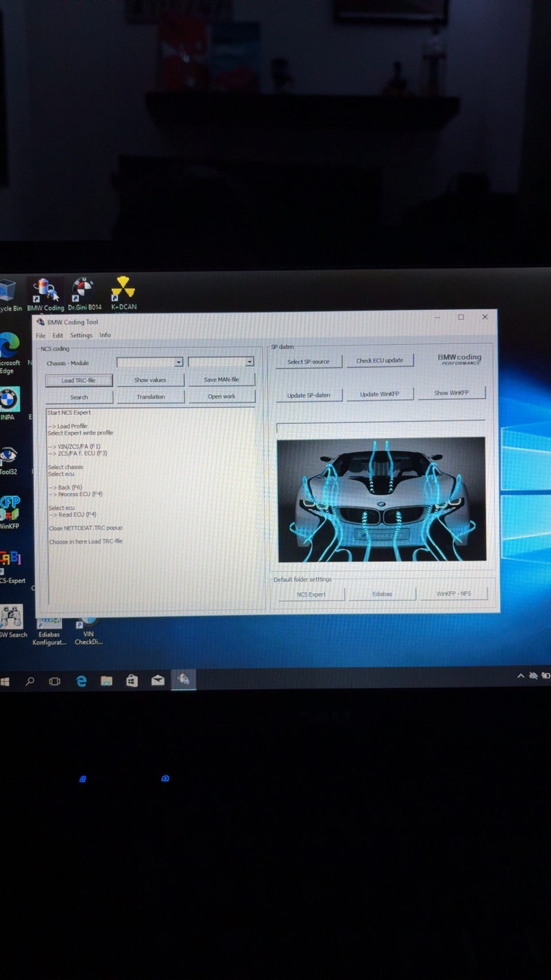
Task: Click the Translation button
Action: click(151, 397)
